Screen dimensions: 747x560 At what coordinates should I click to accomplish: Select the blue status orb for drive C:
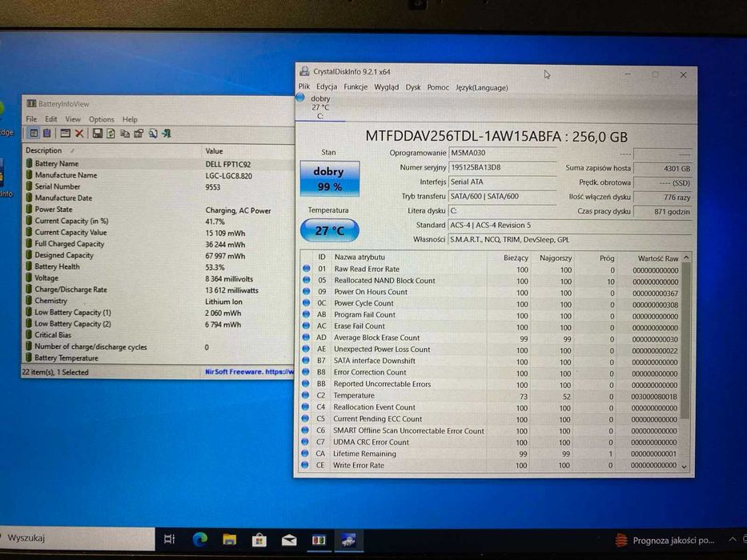[300, 98]
